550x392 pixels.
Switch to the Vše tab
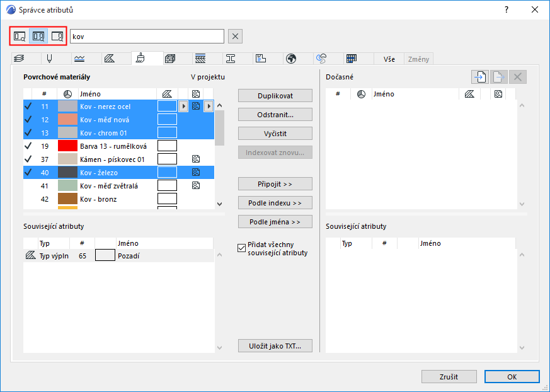[x=389, y=59]
